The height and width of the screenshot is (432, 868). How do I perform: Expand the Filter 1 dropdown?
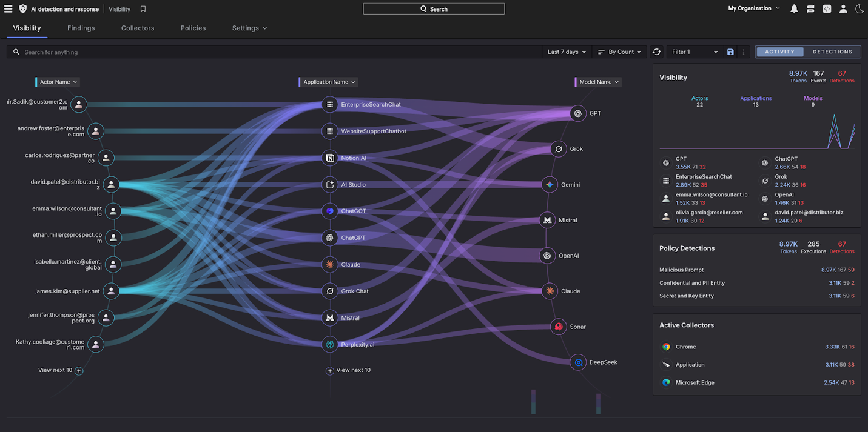695,52
